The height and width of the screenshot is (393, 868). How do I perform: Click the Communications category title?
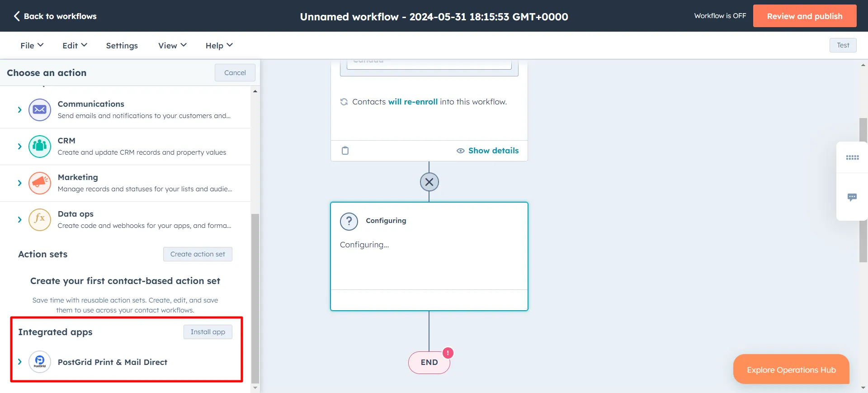tap(91, 104)
